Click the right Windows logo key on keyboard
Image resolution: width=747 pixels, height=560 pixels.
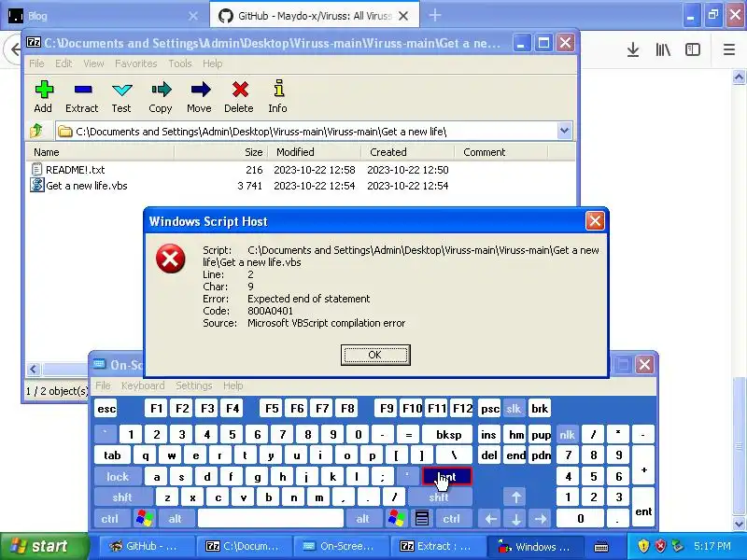point(396,518)
